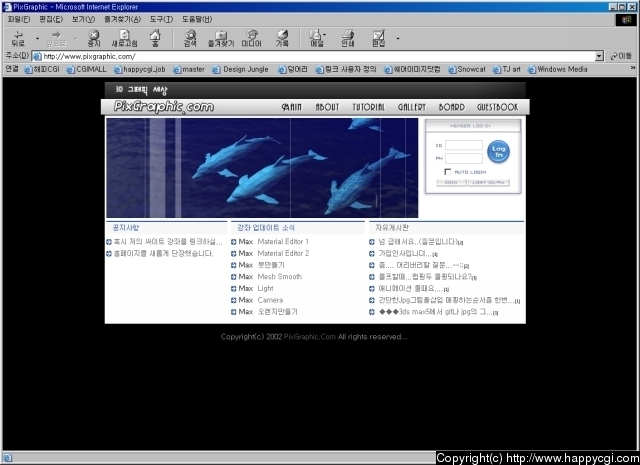Open the Design Jungle favorites link

[240, 69]
